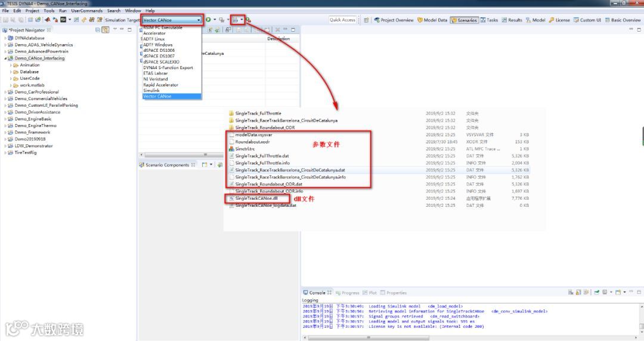Click the green Run simulation icon
Viewport: 644px width, 341px height.
[x=208, y=20]
